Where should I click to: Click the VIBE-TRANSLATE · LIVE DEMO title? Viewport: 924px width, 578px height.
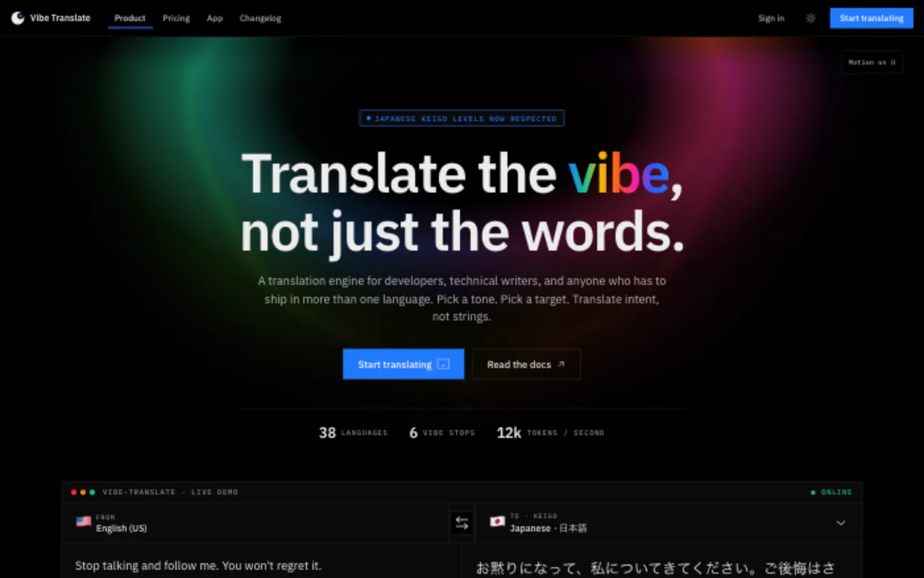[x=170, y=492]
